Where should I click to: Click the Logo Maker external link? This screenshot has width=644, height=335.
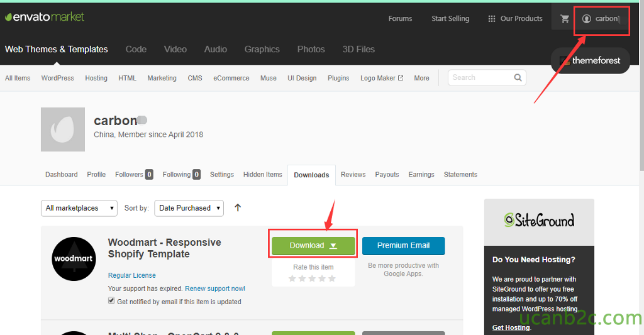click(x=382, y=78)
